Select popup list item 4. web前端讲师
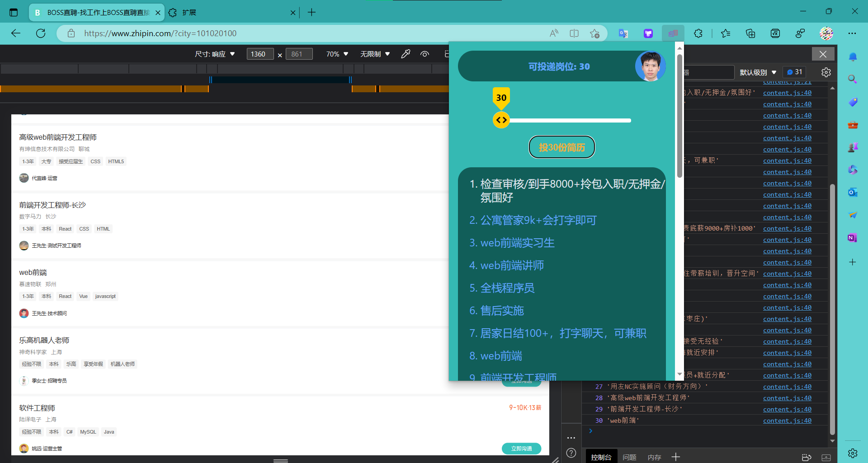The image size is (868, 463). (506, 265)
